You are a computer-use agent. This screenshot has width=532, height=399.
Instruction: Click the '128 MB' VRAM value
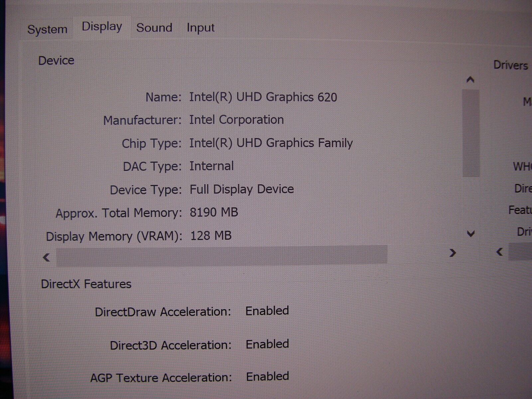pos(211,235)
